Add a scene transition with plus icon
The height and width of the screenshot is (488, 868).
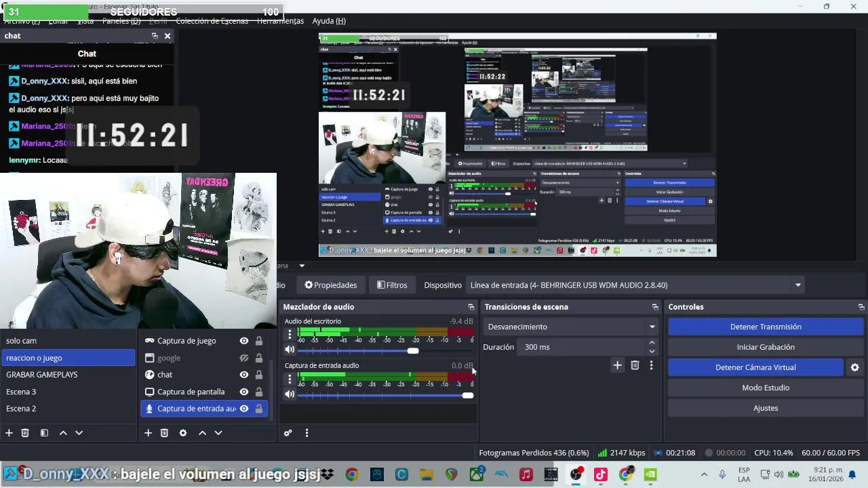[617, 365]
